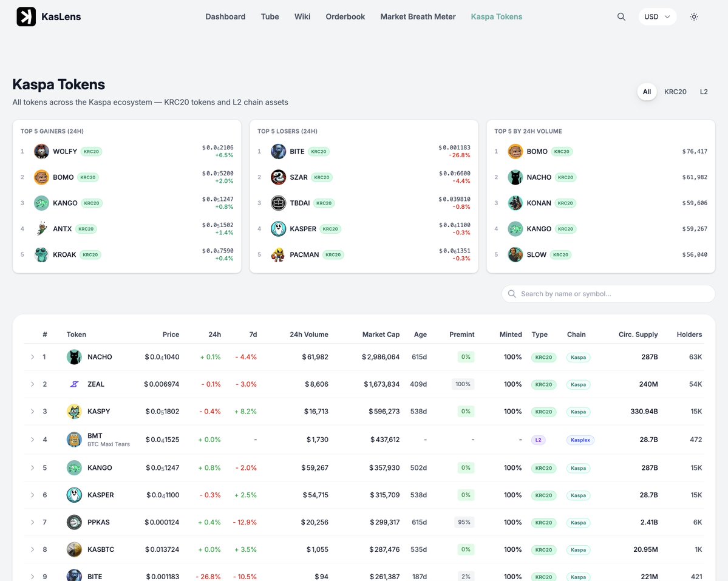Sort table by Market Cap header

click(x=381, y=335)
